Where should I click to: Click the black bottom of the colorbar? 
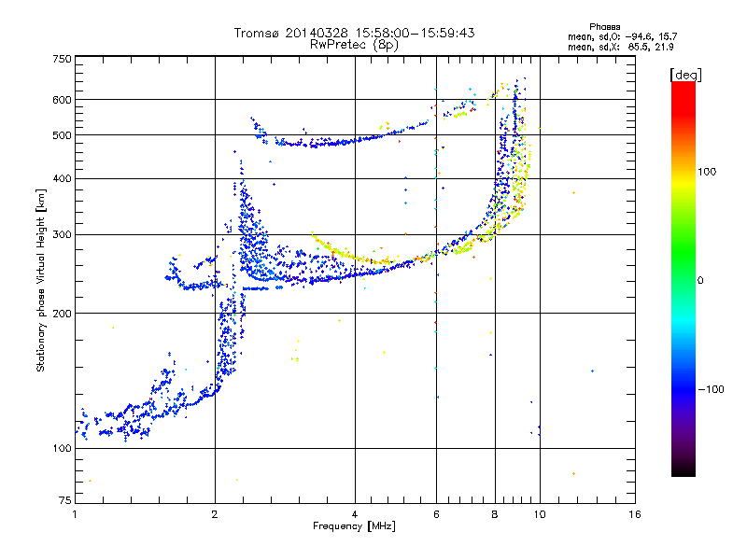pos(684,469)
